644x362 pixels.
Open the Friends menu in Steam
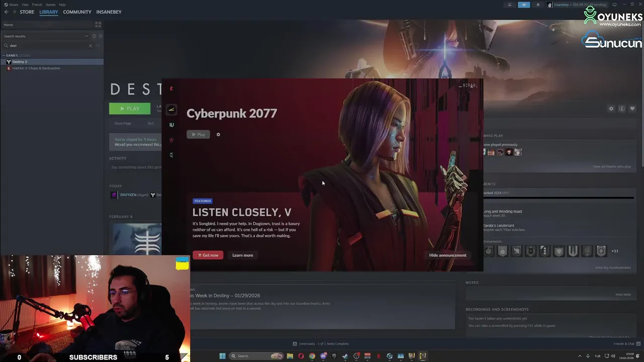pos(37,5)
